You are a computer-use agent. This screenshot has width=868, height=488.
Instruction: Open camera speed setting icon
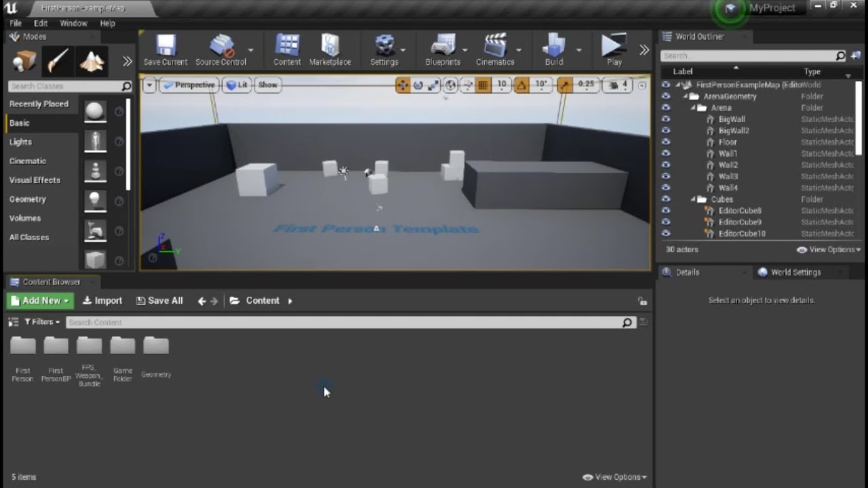pos(614,85)
